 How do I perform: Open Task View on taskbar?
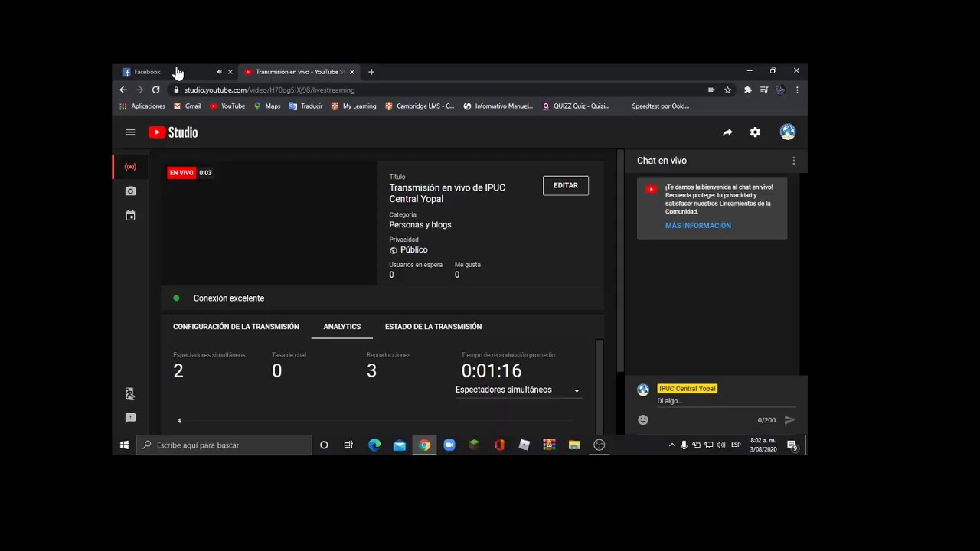[x=348, y=445]
